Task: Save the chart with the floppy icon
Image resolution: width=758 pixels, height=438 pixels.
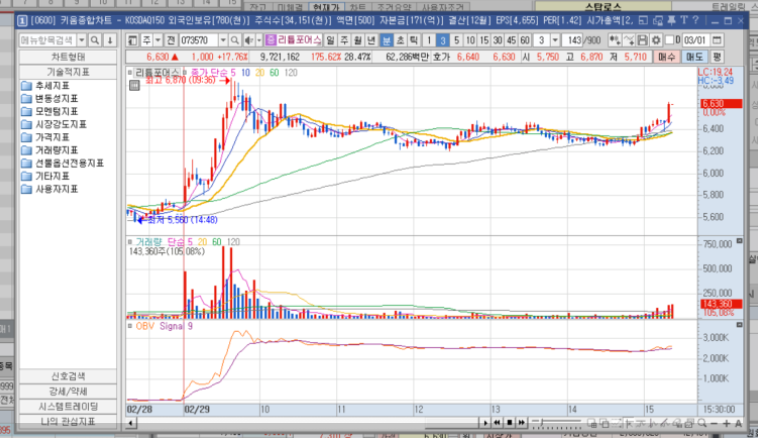Action: 642,40
